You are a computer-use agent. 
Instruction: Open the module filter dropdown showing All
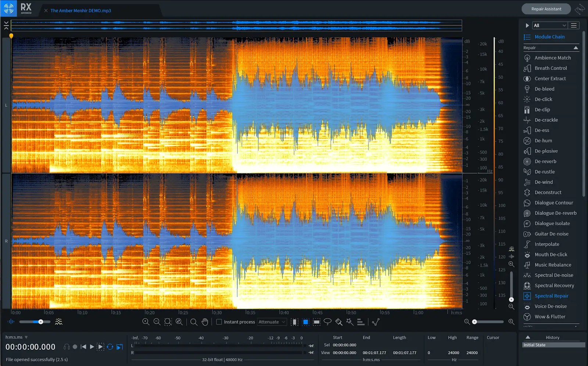click(x=549, y=25)
